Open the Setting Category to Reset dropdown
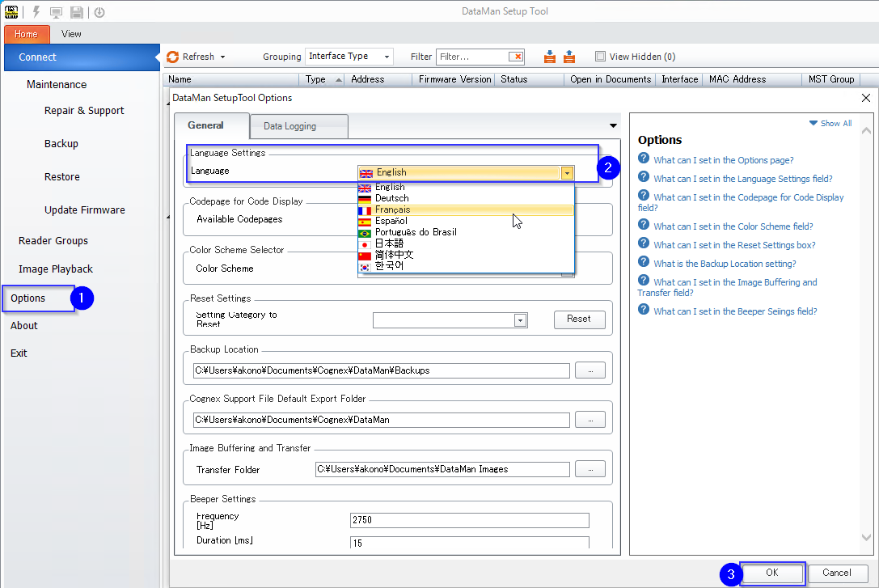The image size is (879, 588). point(521,319)
